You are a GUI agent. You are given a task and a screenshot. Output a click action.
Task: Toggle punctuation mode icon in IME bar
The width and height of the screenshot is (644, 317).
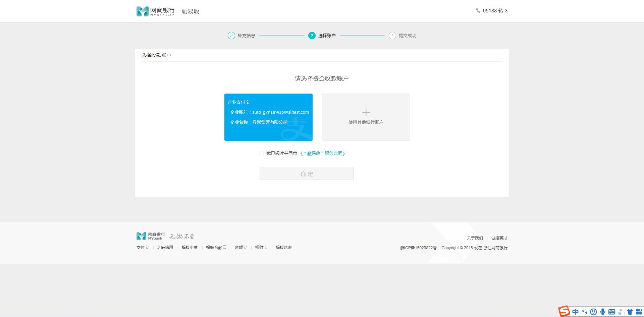(x=585, y=312)
